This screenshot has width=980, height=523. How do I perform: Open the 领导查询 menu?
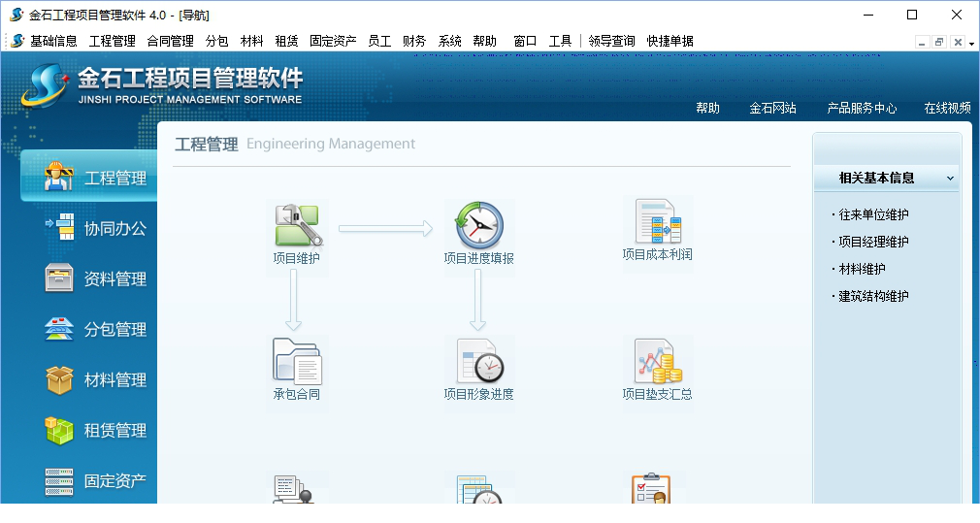tap(611, 42)
